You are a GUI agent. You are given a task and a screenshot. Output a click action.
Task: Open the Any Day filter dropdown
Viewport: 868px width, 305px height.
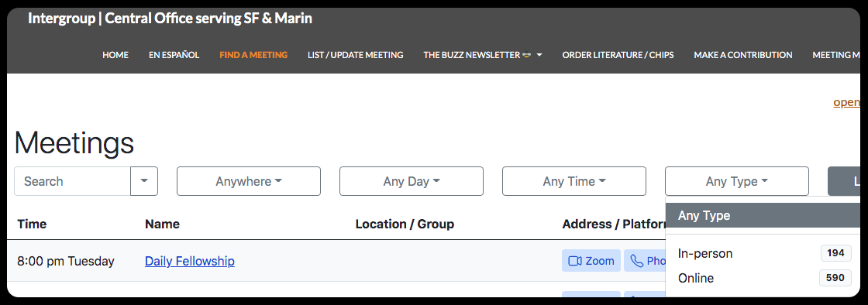click(x=412, y=181)
